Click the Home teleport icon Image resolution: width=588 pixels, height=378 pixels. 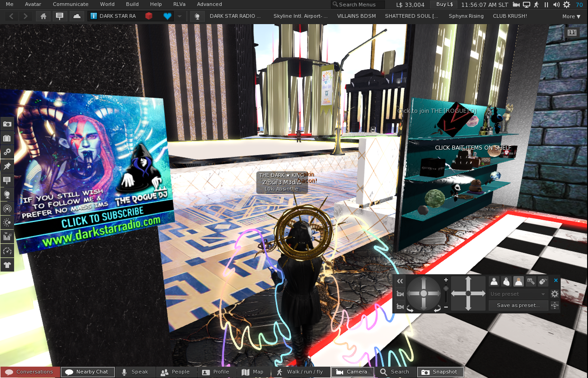(x=43, y=16)
